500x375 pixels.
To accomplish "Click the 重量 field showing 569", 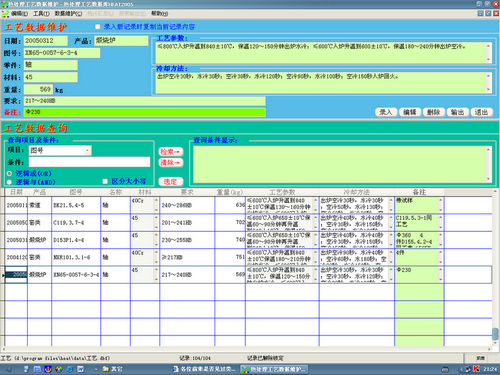I will coord(38,89).
